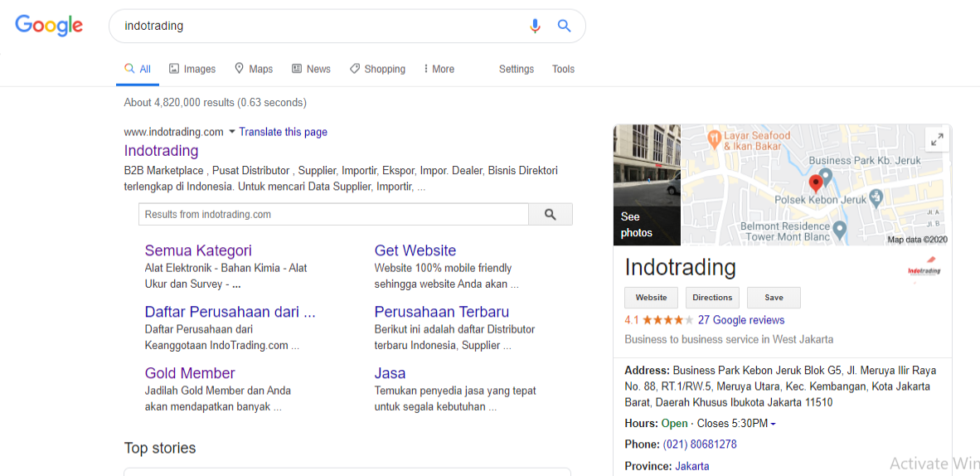The width and height of the screenshot is (980, 476).
Task: Open the Perusahaan Terbaru sitelink
Action: click(442, 312)
